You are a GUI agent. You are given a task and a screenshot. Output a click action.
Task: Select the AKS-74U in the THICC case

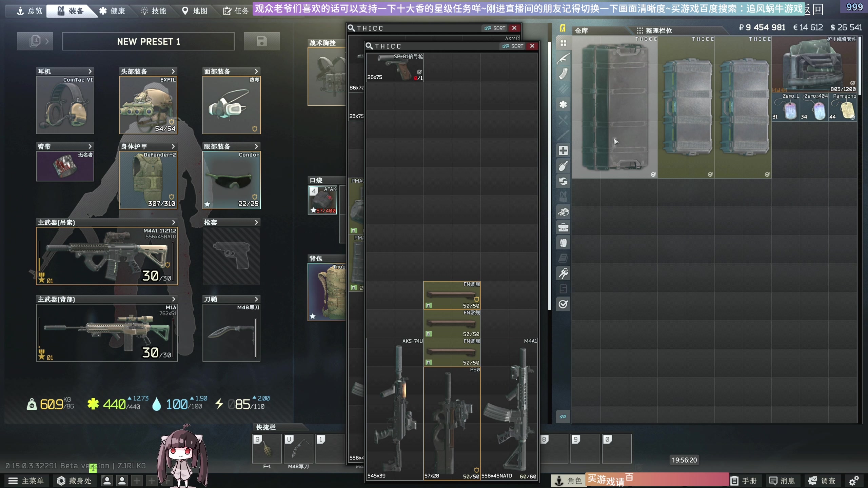tap(395, 409)
